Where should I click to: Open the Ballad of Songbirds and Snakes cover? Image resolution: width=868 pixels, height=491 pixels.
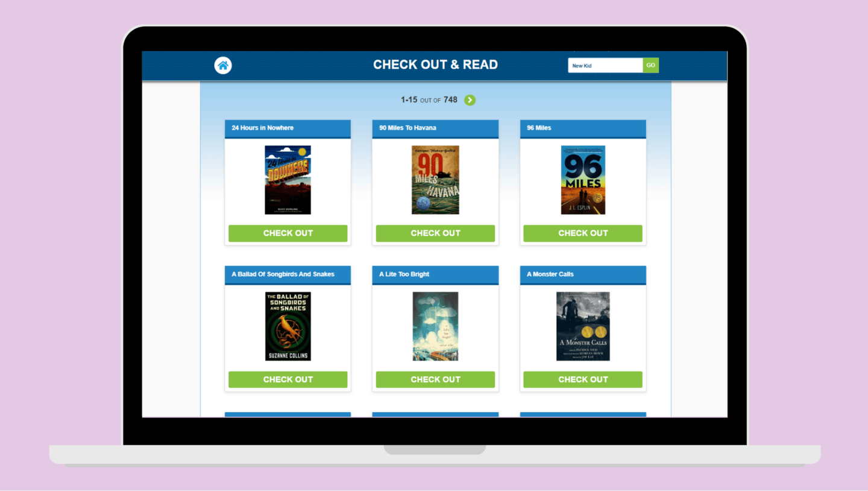288,326
